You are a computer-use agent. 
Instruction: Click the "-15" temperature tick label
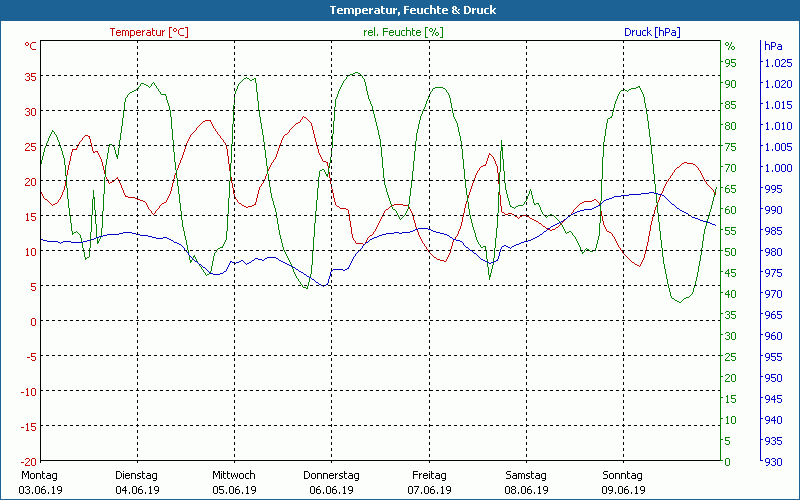(x=28, y=427)
